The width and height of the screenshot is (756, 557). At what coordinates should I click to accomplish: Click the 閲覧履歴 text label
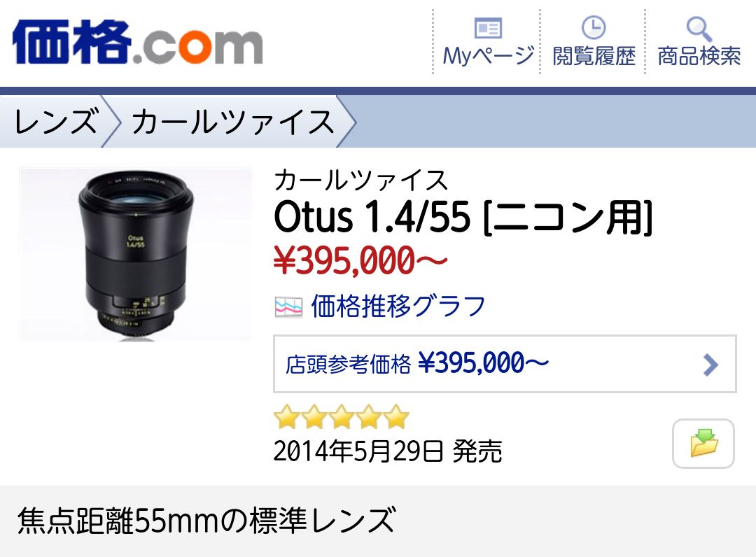pos(594,57)
